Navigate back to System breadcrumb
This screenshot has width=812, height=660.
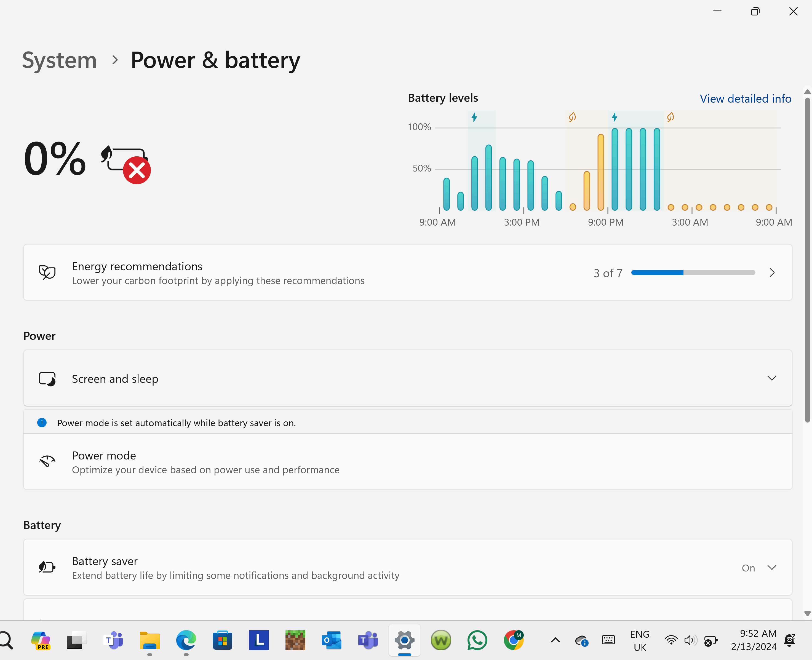(59, 60)
